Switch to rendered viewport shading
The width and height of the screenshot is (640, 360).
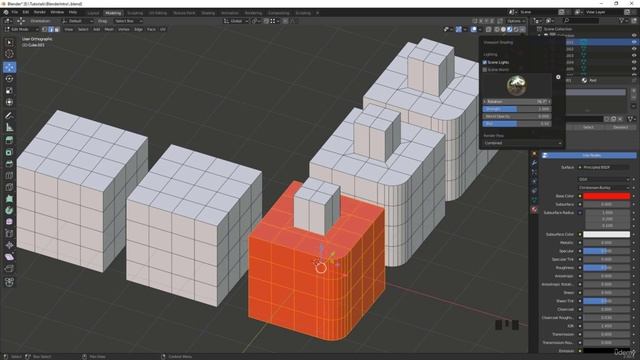(516, 29)
